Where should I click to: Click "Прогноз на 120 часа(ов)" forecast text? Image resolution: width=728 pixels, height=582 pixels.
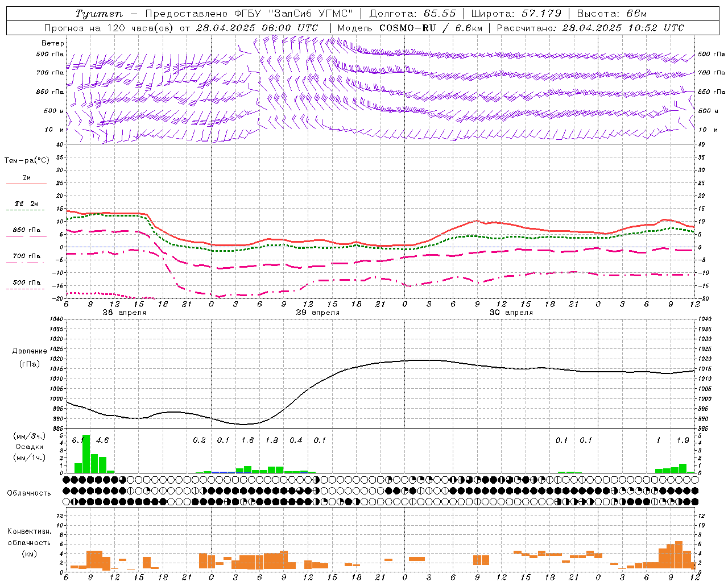(x=108, y=28)
